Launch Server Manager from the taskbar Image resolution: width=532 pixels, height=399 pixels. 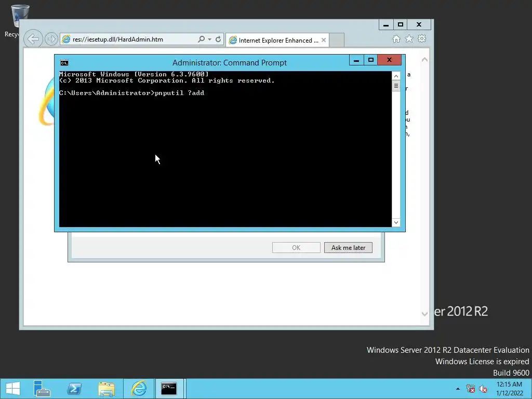pos(42,389)
